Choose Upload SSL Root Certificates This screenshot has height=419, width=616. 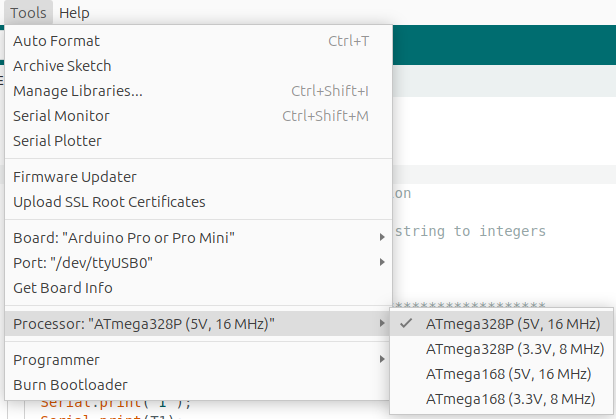click(x=199, y=202)
